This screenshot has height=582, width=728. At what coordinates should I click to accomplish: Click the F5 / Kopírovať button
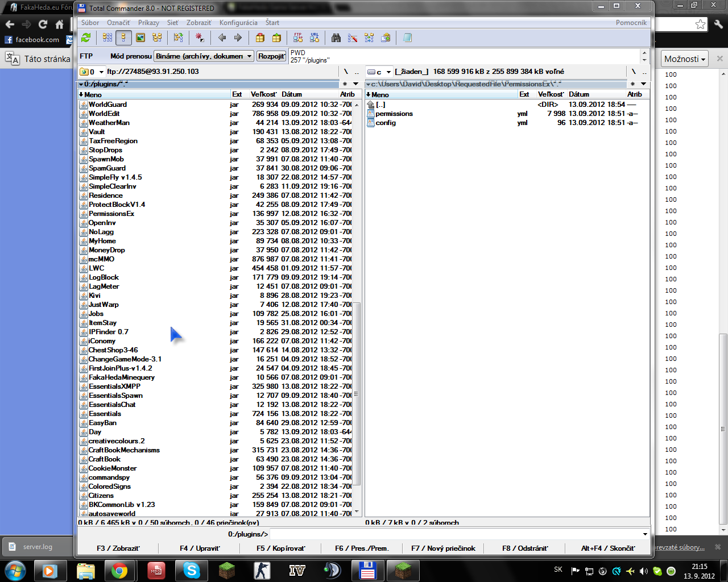[281, 548]
